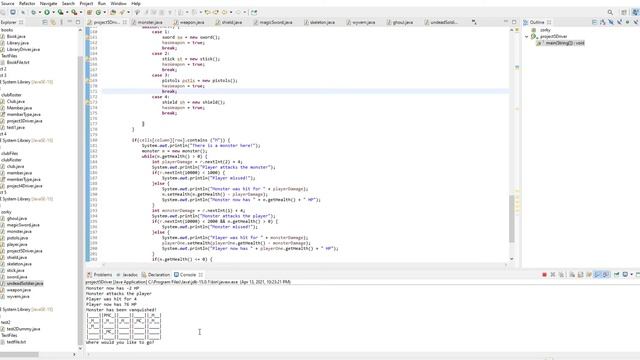The width and height of the screenshot is (640, 360).
Task: Click the New Java Class toolbar icon
Action: coord(98,13)
